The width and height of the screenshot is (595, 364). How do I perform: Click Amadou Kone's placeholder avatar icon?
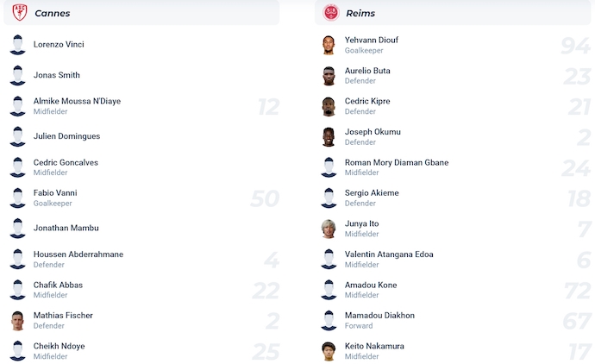pyautogui.click(x=329, y=290)
